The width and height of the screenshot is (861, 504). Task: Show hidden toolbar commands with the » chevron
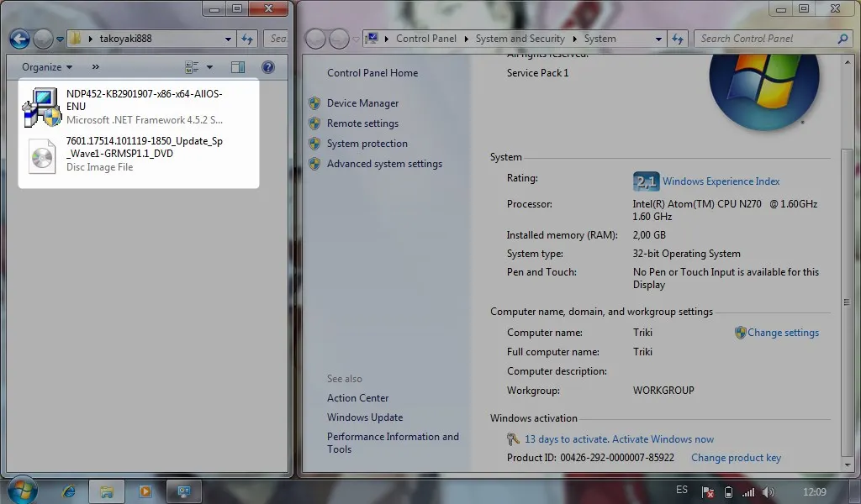[96, 67]
